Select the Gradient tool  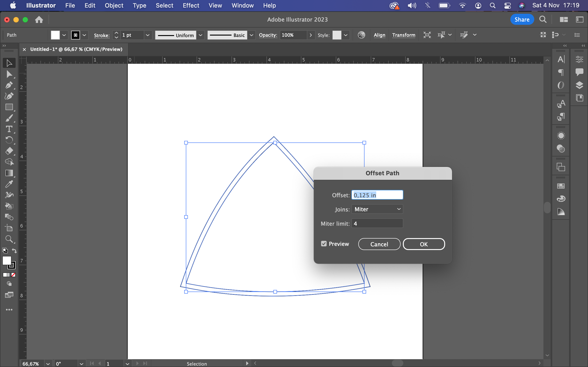(9, 173)
